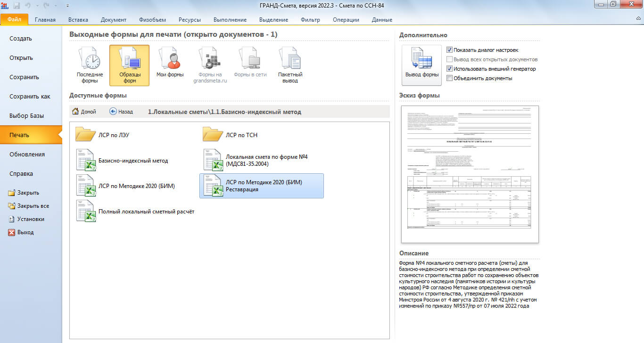The image size is (644, 343).
Task: Click Закрыть все in the sidebar
Action: [28, 206]
